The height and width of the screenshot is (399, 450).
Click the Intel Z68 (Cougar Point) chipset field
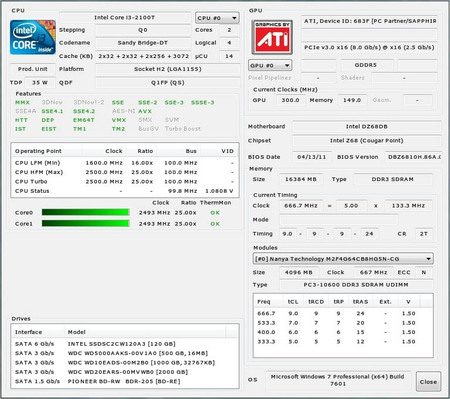pos(366,141)
